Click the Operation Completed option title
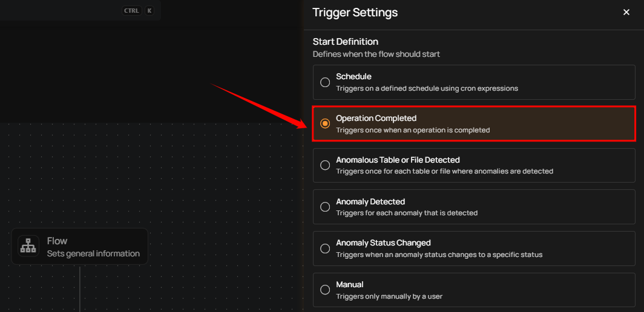Image resolution: width=644 pixels, height=312 pixels. 376,118
